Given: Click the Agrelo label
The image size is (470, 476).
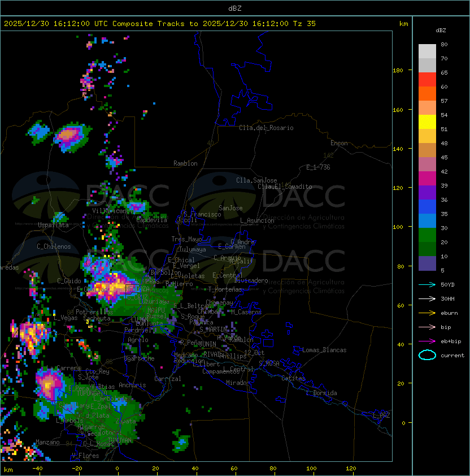Looking at the screenshot, I should point(138,340).
